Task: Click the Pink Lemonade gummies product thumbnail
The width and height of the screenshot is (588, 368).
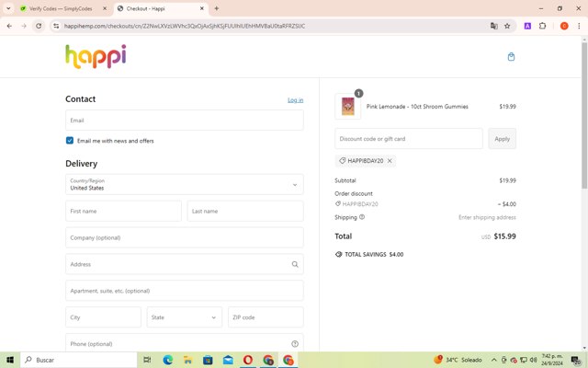Action: tap(347, 107)
